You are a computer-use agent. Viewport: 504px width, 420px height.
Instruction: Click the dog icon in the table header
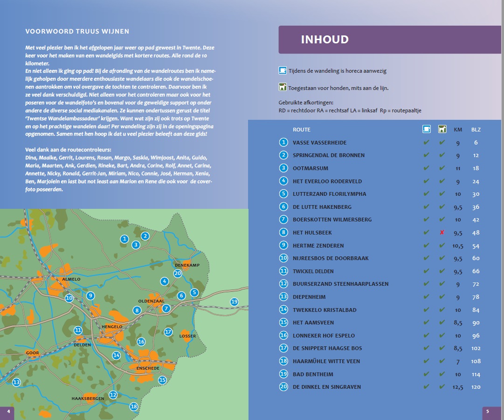pyautogui.click(x=442, y=129)
